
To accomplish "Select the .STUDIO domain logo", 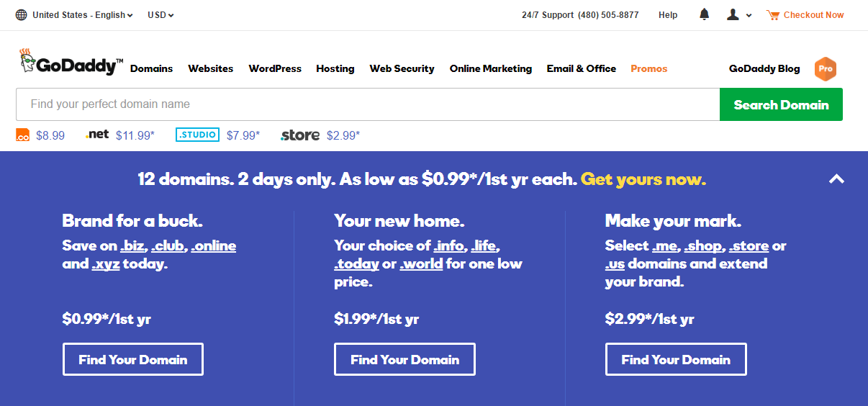I will (197, 135).
